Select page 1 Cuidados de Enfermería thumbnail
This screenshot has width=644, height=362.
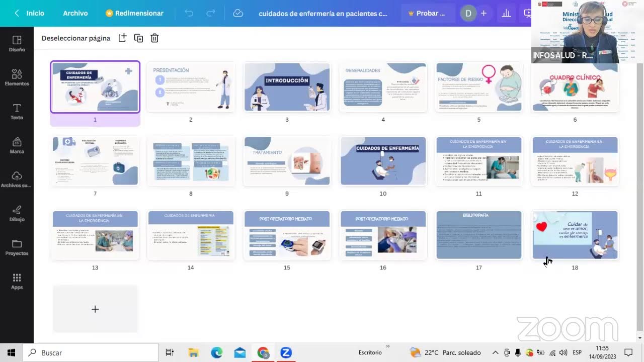[95, 87]
